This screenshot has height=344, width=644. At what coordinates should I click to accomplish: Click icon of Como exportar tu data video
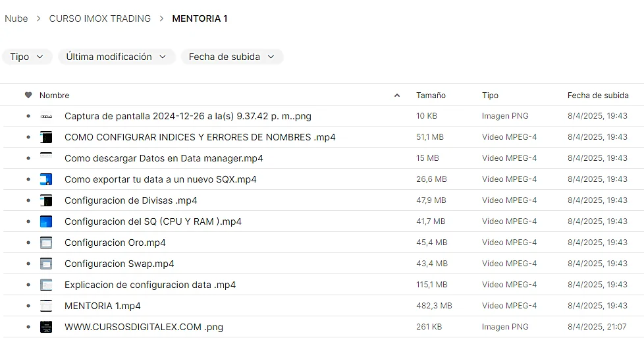click(46, 179)
